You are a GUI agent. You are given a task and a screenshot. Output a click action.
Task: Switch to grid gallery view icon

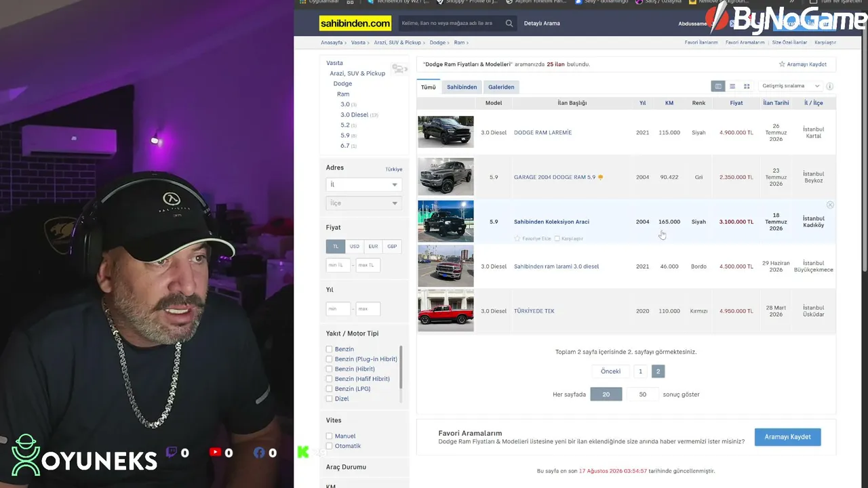747,86
